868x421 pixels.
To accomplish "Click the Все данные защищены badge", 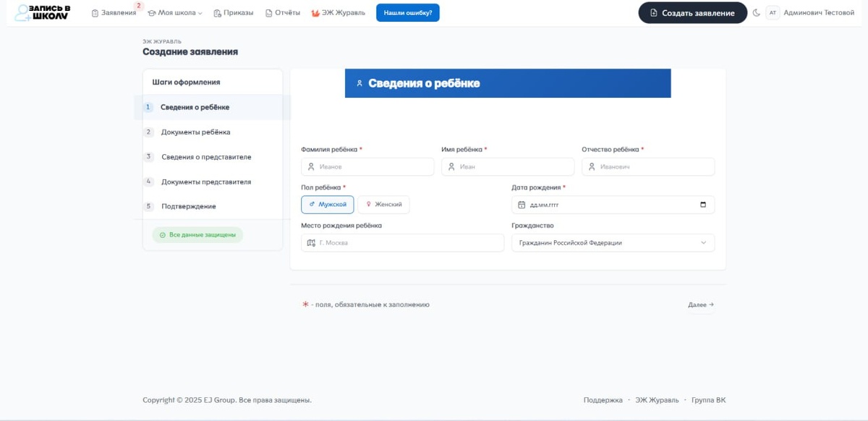I will (x=197, y=235).
